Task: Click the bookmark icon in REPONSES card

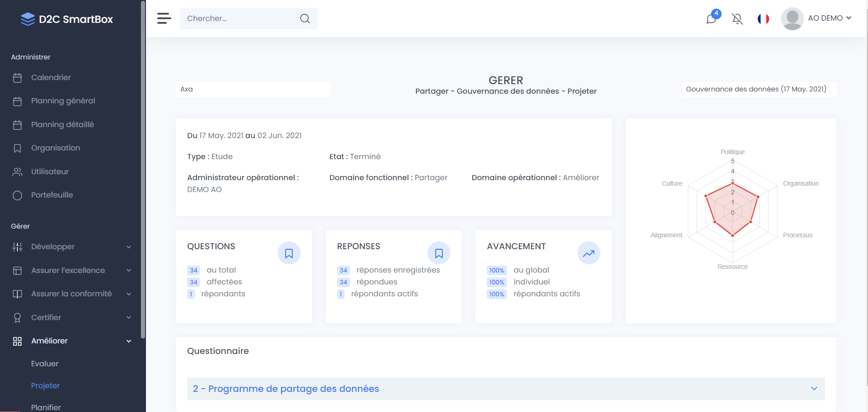Action: pyautogui.click(x=438, y=253)
